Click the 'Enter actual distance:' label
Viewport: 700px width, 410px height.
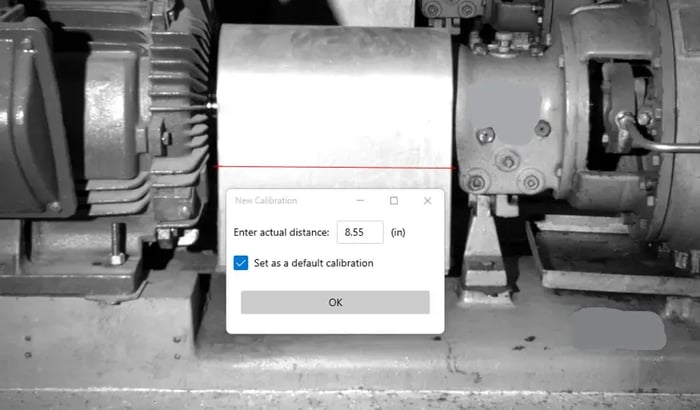[x=281, y=232]
